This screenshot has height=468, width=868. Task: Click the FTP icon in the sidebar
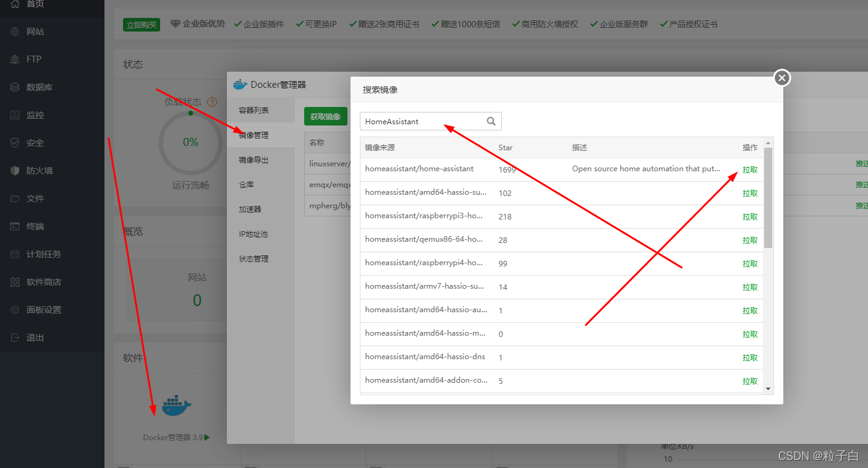[x=15, y=59]
